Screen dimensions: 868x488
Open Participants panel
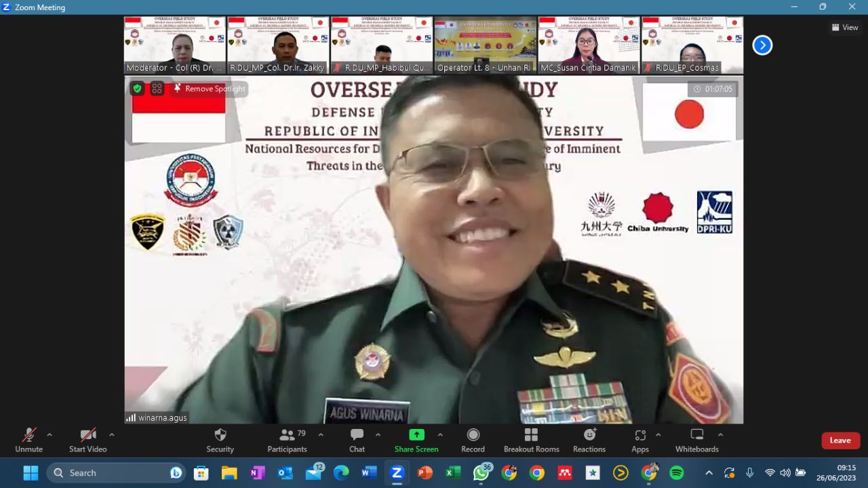[287, 440]
